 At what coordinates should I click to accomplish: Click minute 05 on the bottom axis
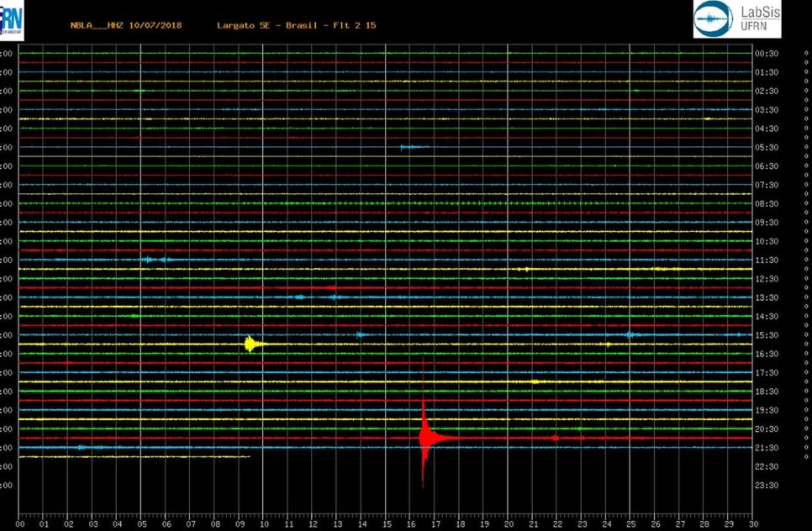(142, 524)
